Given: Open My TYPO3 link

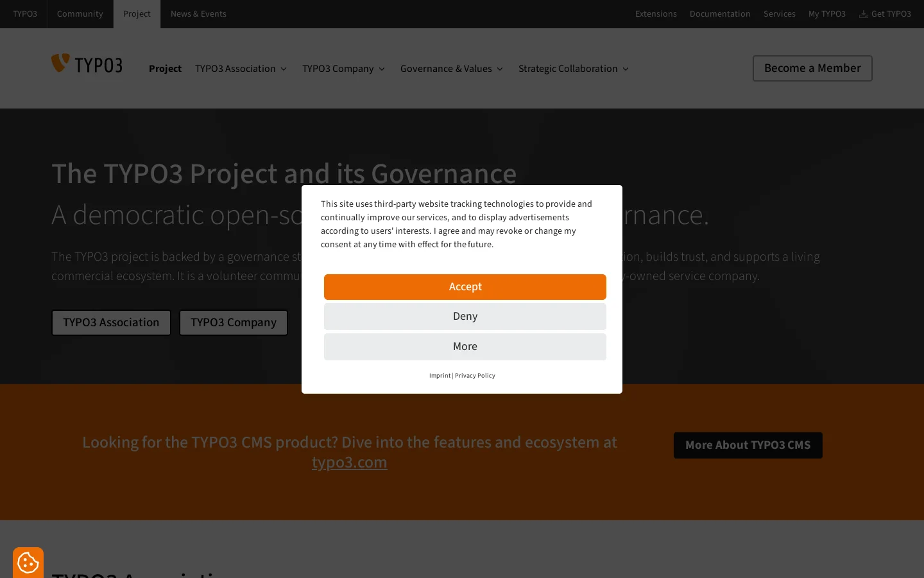Looking at the screenshot, I should click(827, 13).
